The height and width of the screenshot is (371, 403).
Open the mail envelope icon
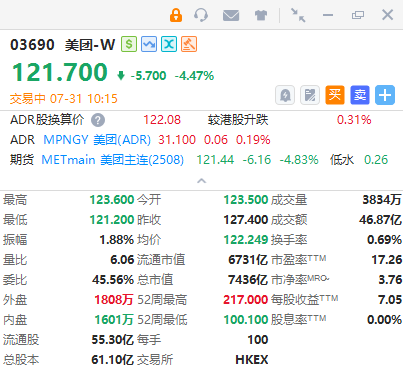(231, 15)
